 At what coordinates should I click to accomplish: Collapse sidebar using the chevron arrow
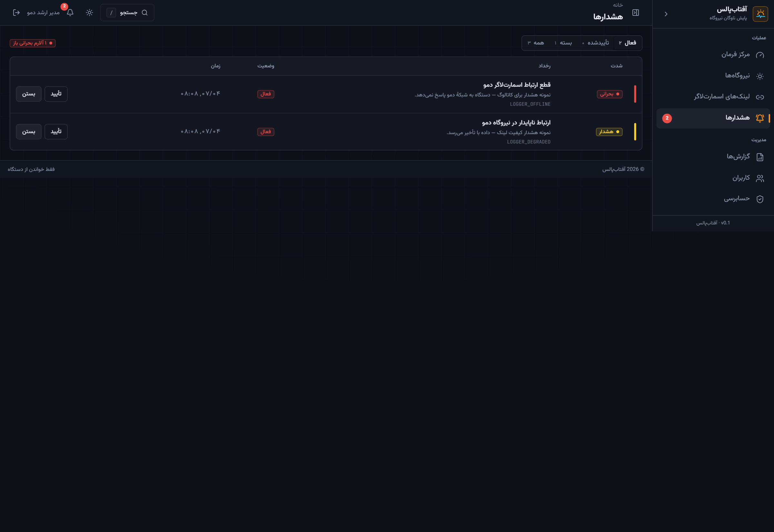pyautogui.click(x=666, y=14)
